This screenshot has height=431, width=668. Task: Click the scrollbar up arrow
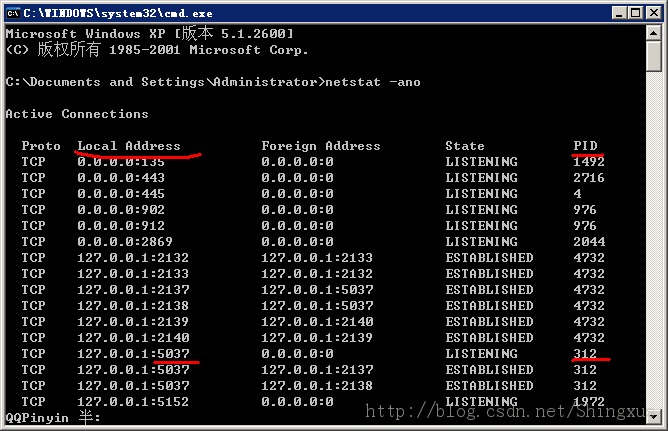(653, 33)
